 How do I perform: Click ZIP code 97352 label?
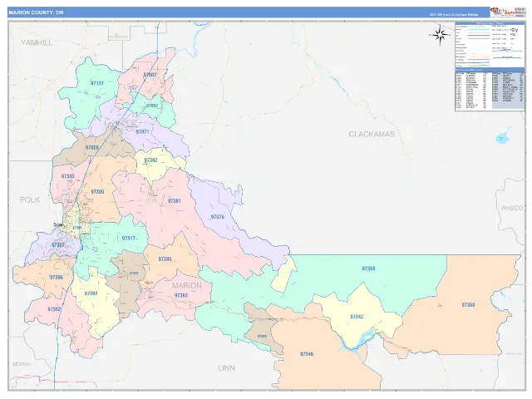point(54,309)
